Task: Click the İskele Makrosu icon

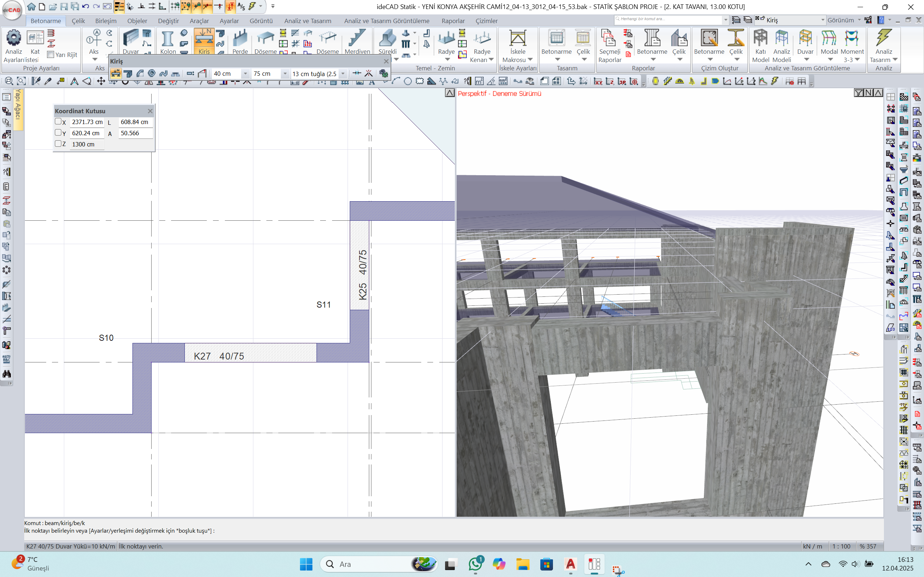Action: point(517,38)
